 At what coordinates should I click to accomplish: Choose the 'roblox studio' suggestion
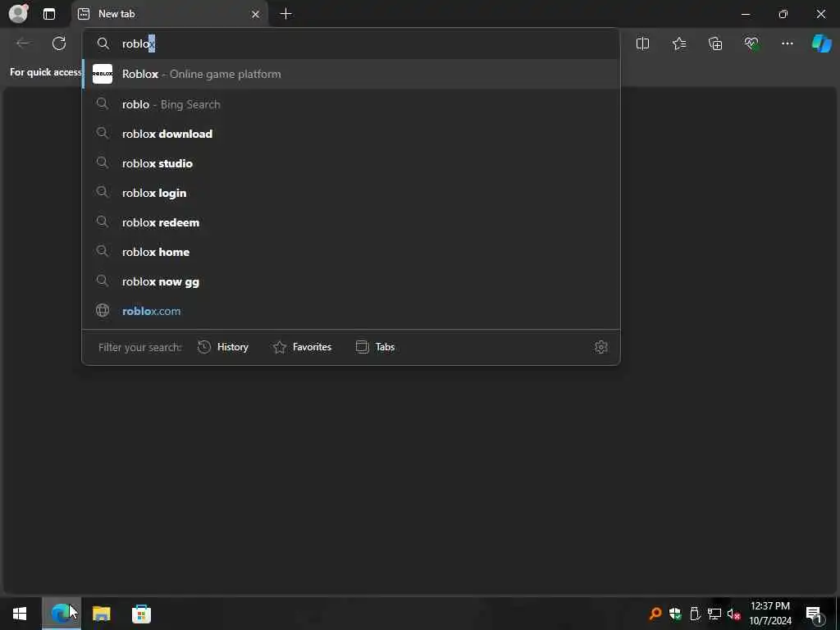pyautogui.click(x=351, y=163)
